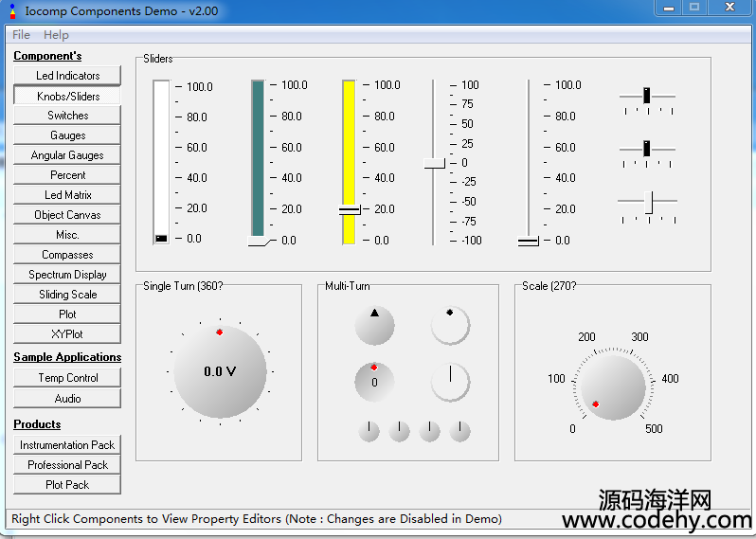Click the top horizontal slider thumb
This screenshot has width=756, height=539.
tap(646, 96)
